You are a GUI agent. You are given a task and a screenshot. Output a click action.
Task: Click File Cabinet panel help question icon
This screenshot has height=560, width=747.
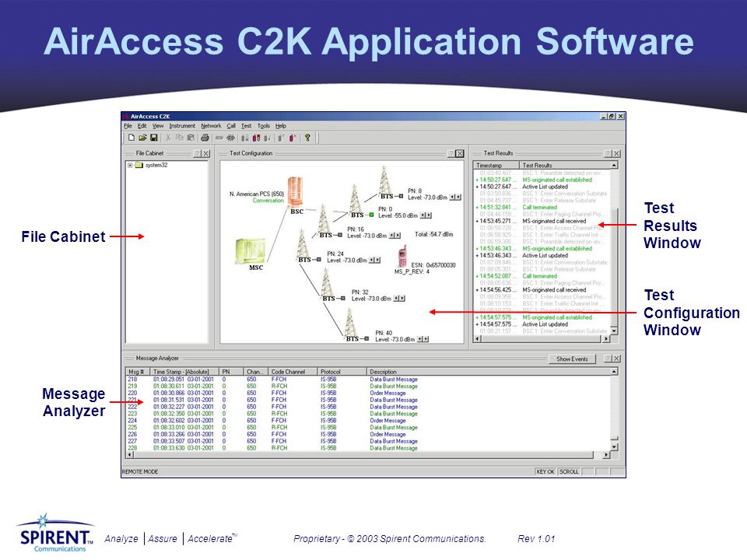[x=197, y=153]
